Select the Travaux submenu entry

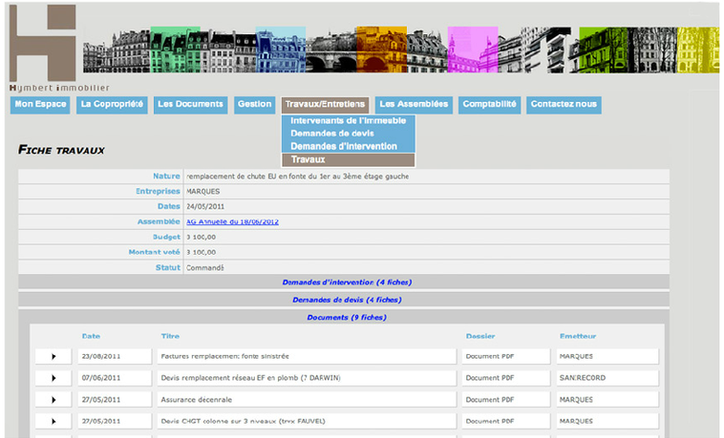348,160
